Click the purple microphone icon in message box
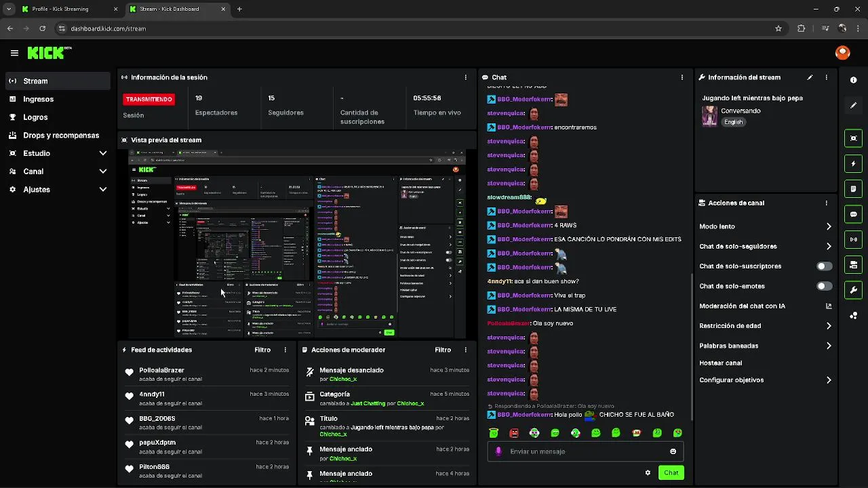The image size is (868, 488). point(498,451)
